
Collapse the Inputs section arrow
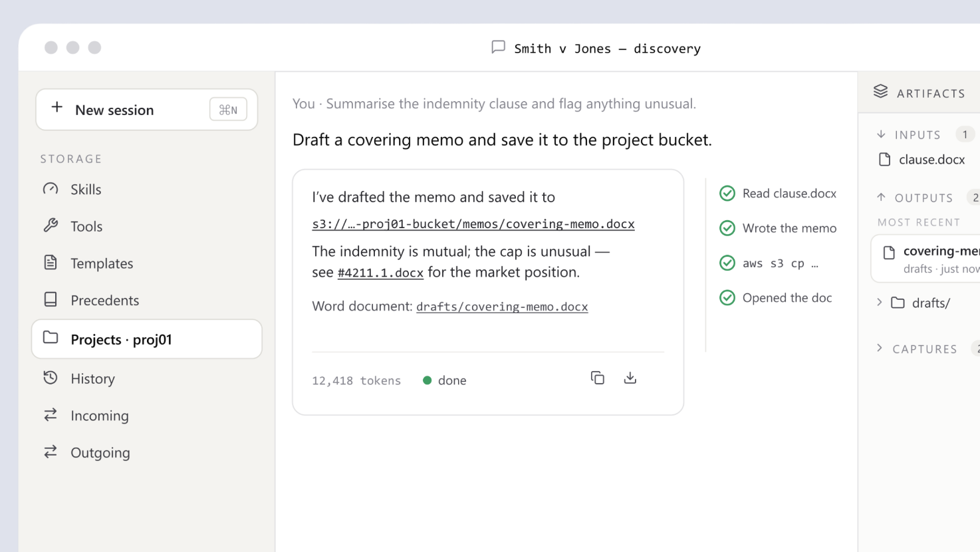click(882, 134)
